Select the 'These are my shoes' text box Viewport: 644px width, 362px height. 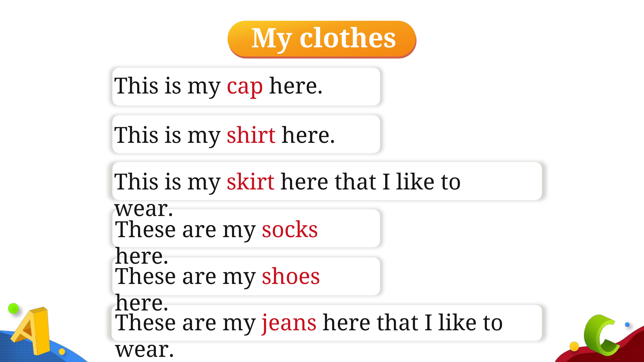(x=246, y=276)
